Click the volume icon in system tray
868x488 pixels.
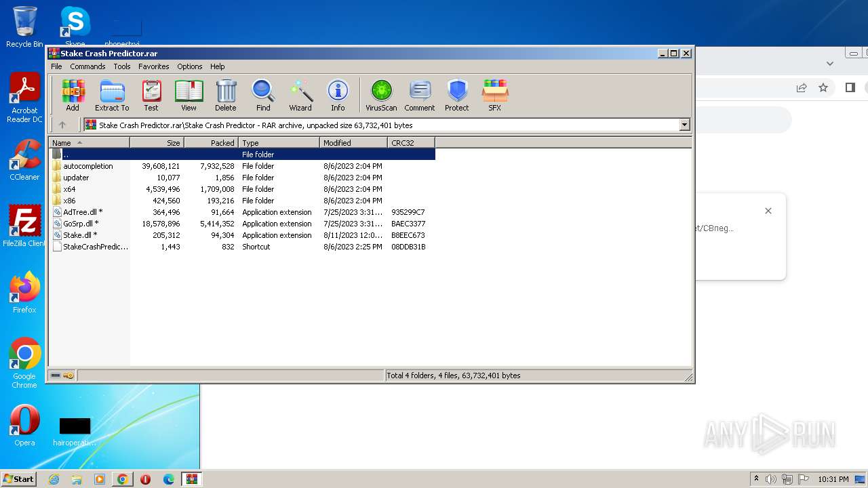pyautogui.click(x=771, y=479)
